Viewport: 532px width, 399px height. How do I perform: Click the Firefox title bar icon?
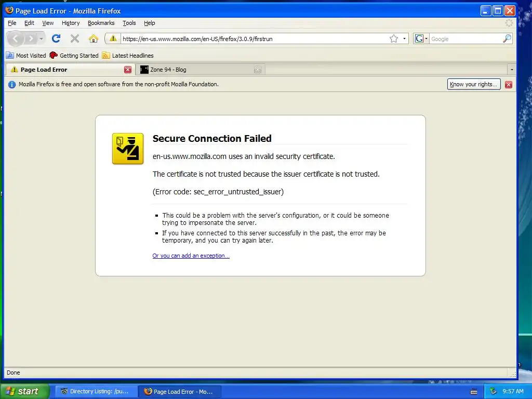(9, 10)
